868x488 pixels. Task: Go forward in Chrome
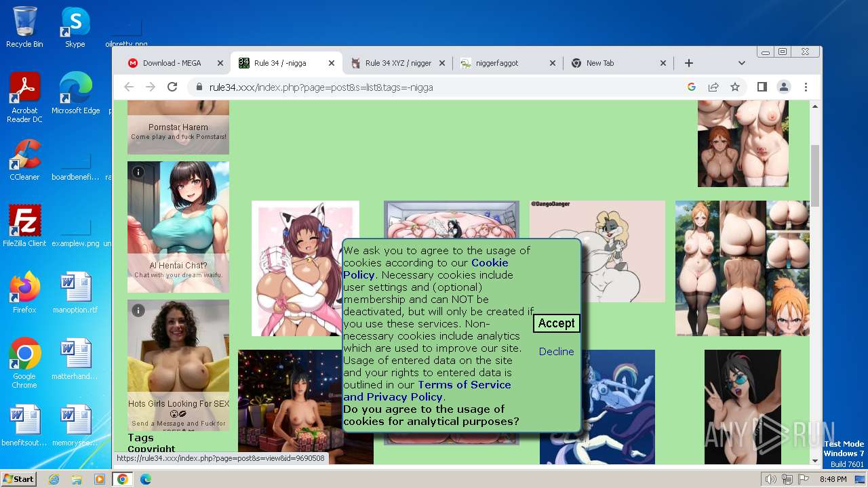(151, 87)
